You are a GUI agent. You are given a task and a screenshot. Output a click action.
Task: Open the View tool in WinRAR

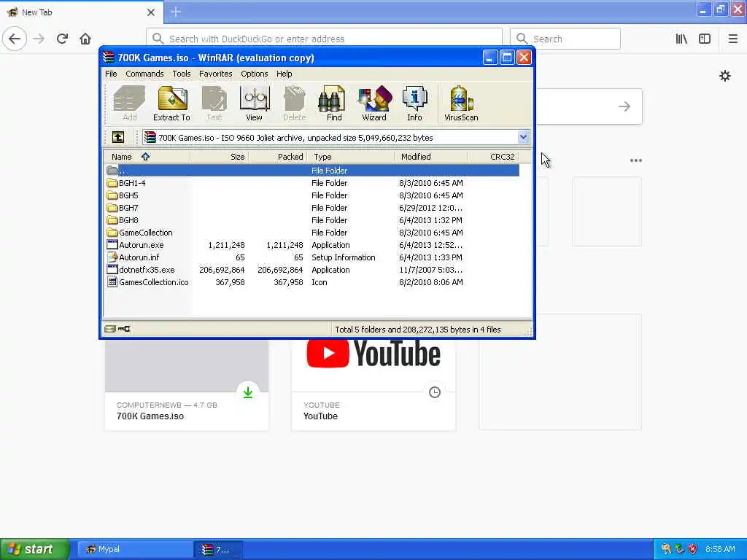click(x=255, y=104)
